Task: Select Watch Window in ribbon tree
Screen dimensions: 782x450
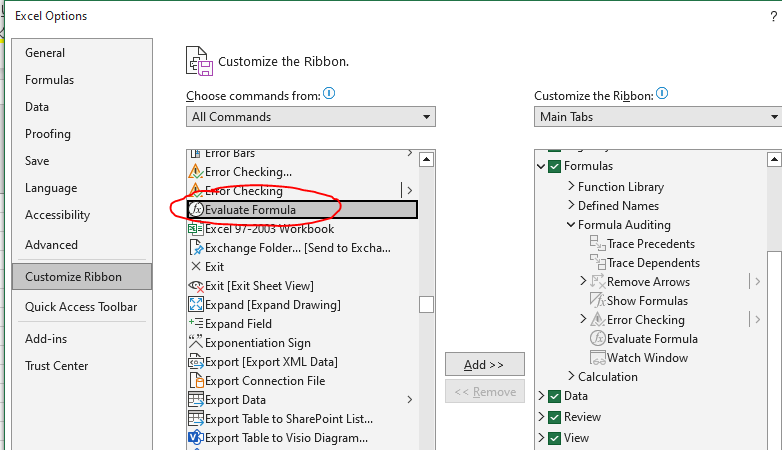Action: point(647,358)
